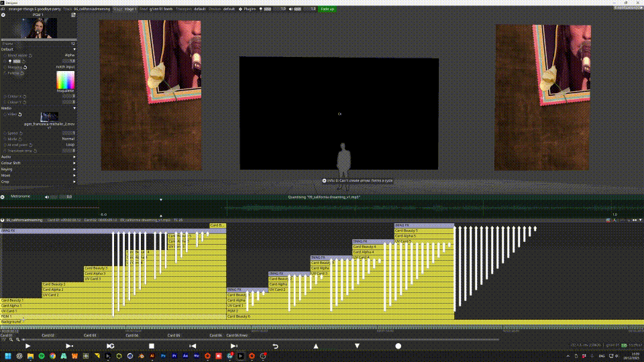Stop playback with the square stop icon

pyautogui.click(x=152, y=346)
